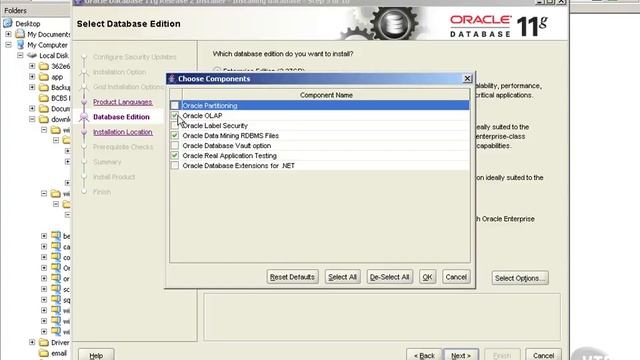
Task: Confirm components with the OK button
Action: [x=427, y=277]
